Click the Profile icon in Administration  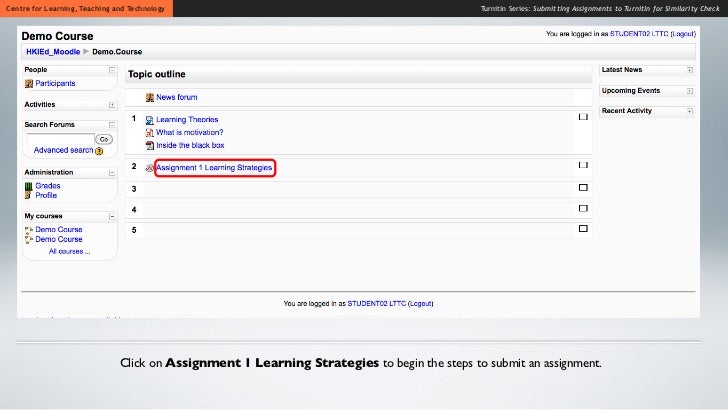28,195
